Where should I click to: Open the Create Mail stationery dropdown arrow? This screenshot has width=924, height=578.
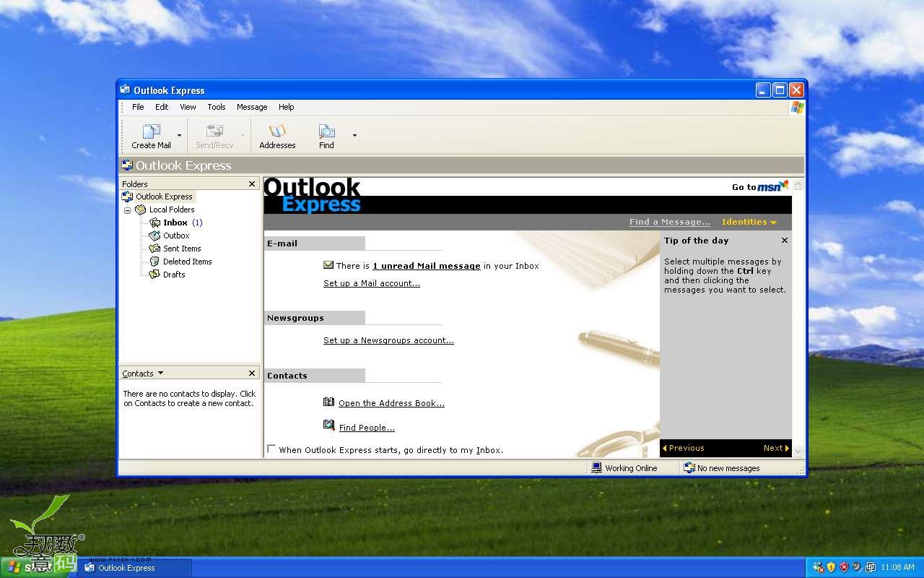(x=179, y=135)
